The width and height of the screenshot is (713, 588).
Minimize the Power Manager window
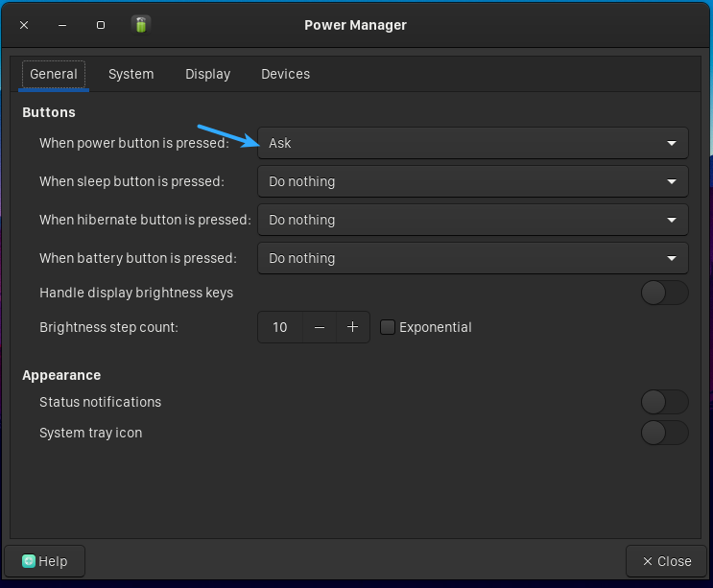click(x=62, y=25)
